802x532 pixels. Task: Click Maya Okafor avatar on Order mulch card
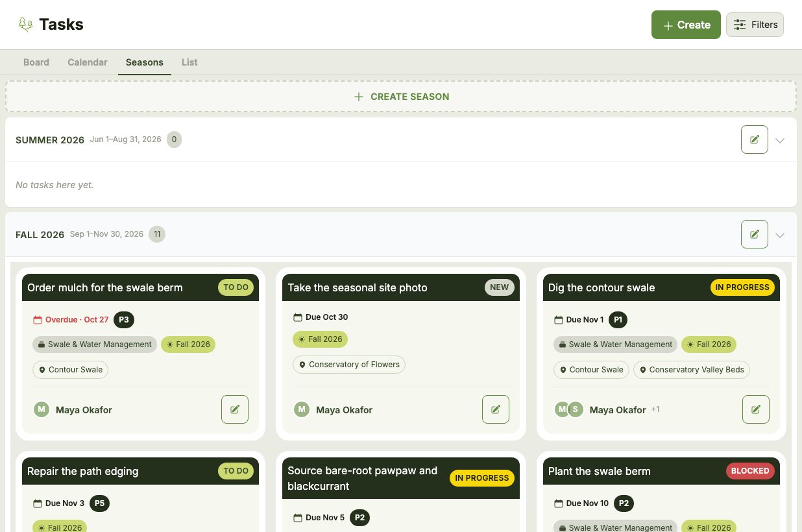tap(42, 409)
